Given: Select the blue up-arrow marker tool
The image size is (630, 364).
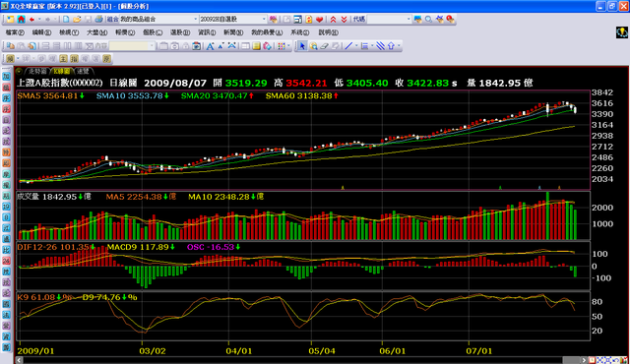Looking at the screenshot, I should coord(391,46).
